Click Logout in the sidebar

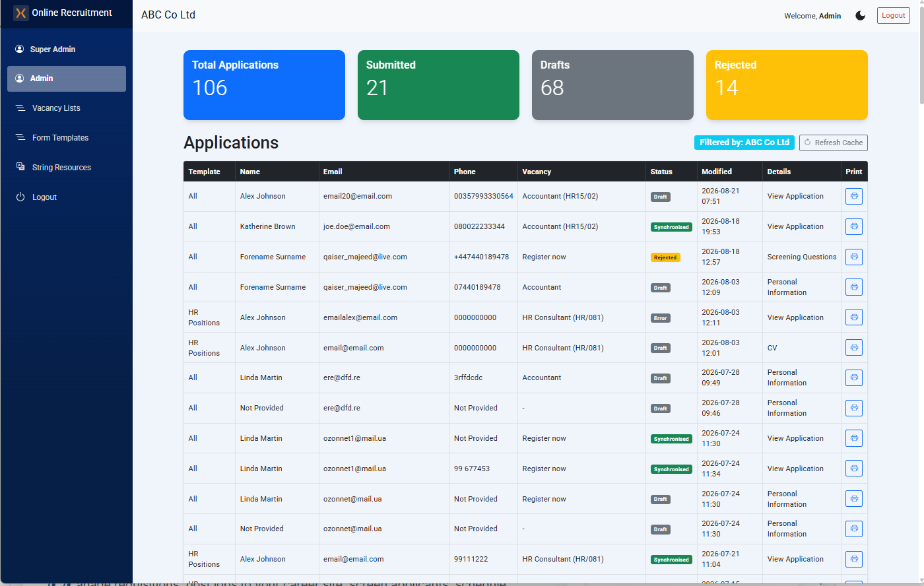(67, 197)
